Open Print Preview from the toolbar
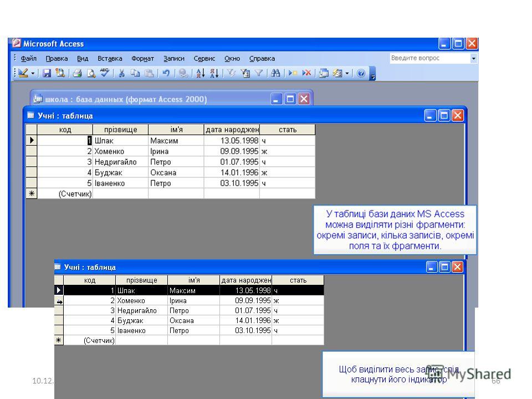The width and height of the screenshot is (532, 399). [91, 73]
